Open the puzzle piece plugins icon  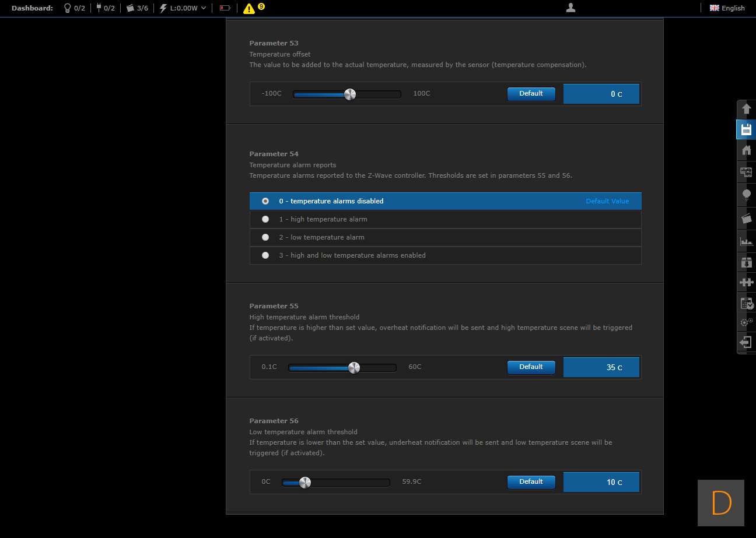[745, 282]
